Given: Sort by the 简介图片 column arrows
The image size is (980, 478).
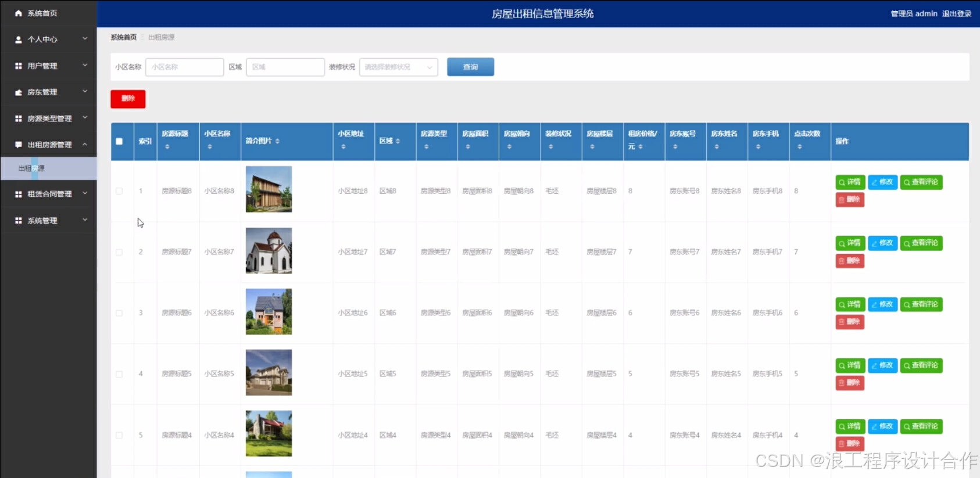Looking at the screenshot, I should 277,141.
